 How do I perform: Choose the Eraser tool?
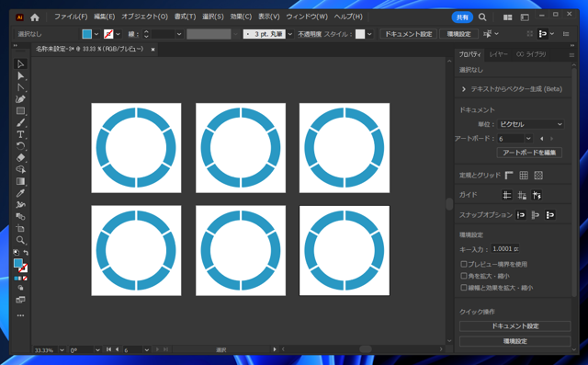[20, 157]
